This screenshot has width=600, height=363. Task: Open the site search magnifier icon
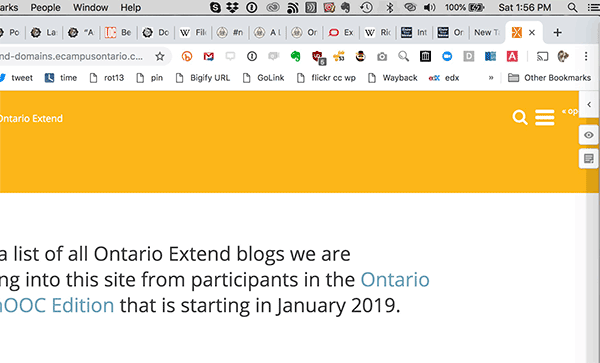(x=520, y=117)
